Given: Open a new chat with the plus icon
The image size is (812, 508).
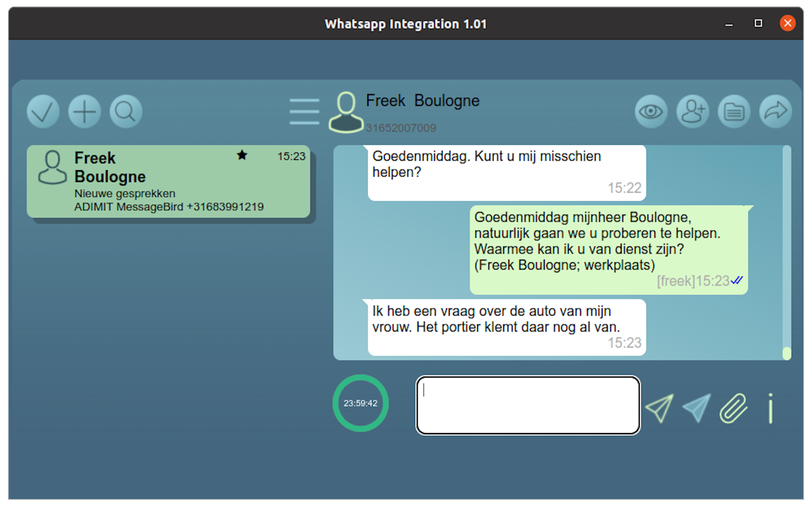Looking at the screenshot, I should click(84, 111).
